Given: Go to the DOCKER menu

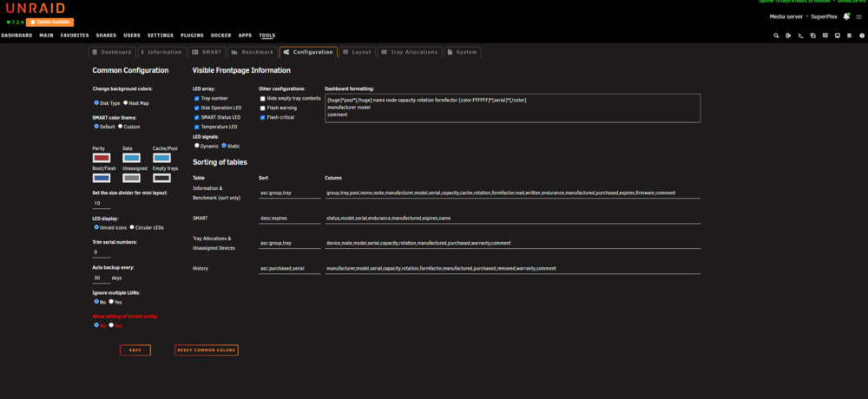Looking at the screenshot, I should [220, 36].
